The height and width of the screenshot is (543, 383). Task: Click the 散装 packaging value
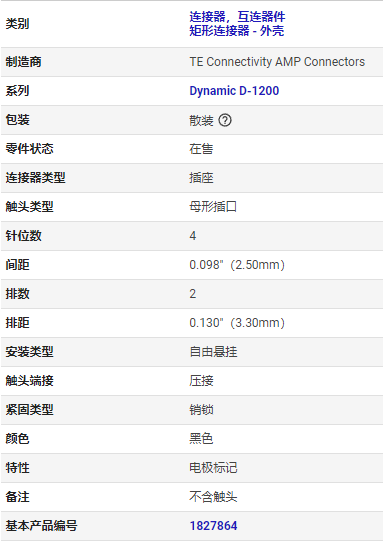(x=201, y=121)
